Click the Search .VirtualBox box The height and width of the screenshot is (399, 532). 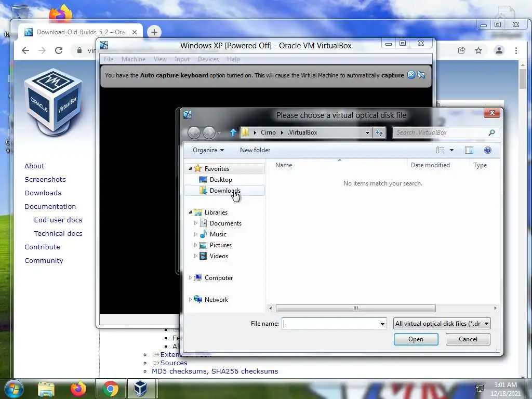[445, 132]
